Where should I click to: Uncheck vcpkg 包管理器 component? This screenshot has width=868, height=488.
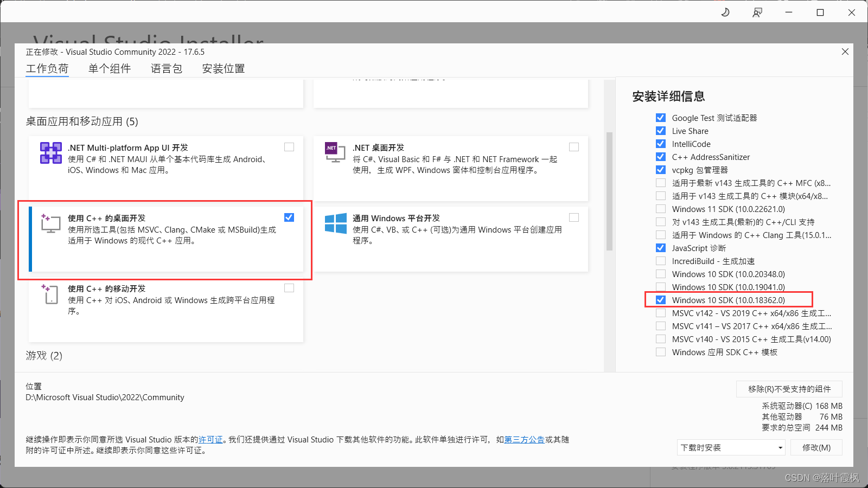pyautogui.click(x=661, y=170)
